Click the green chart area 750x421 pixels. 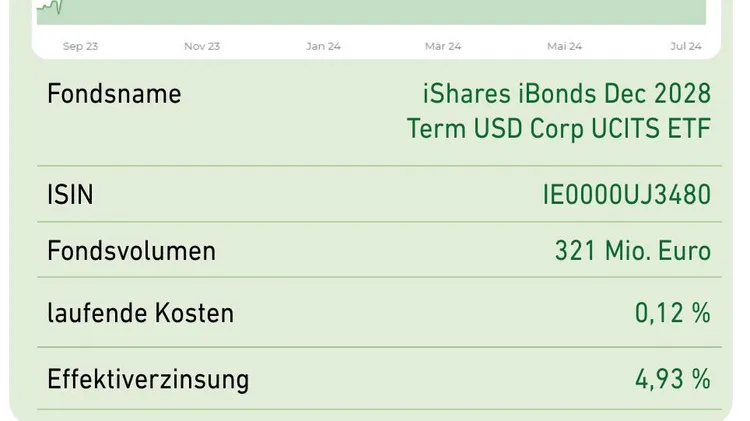[371, 12]
